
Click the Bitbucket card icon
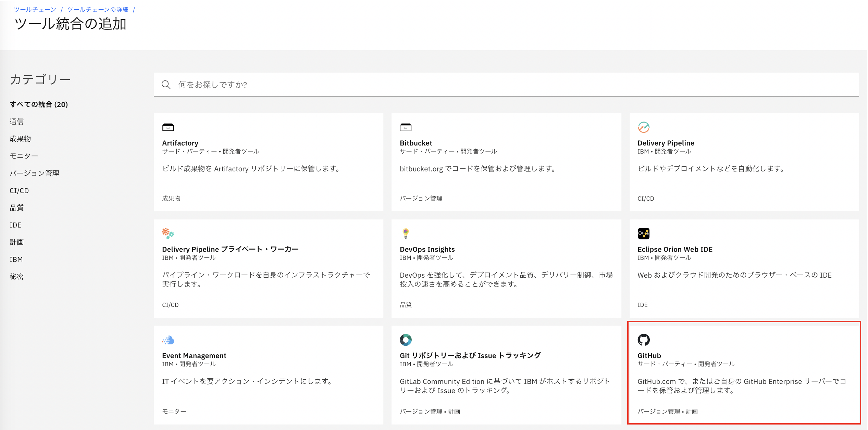click(x=406, y=127)
